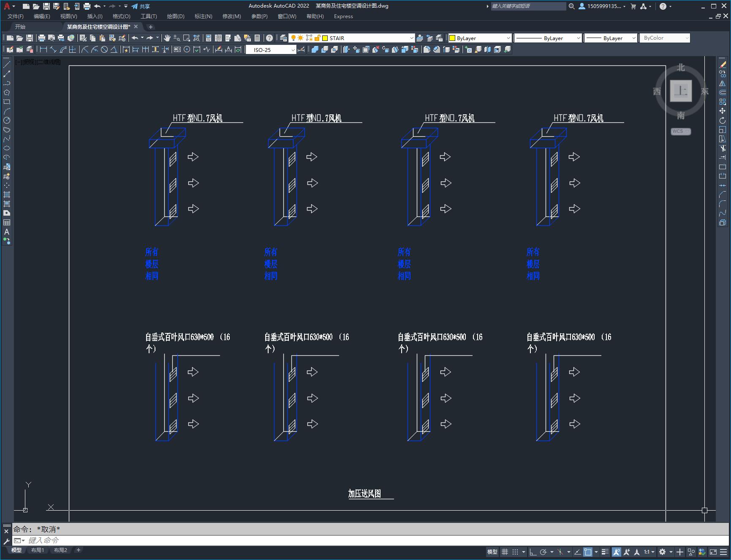The width and height of the screenshot is (731, 560).
Task: Select the Line draw tool
Action: click(7, 65)
